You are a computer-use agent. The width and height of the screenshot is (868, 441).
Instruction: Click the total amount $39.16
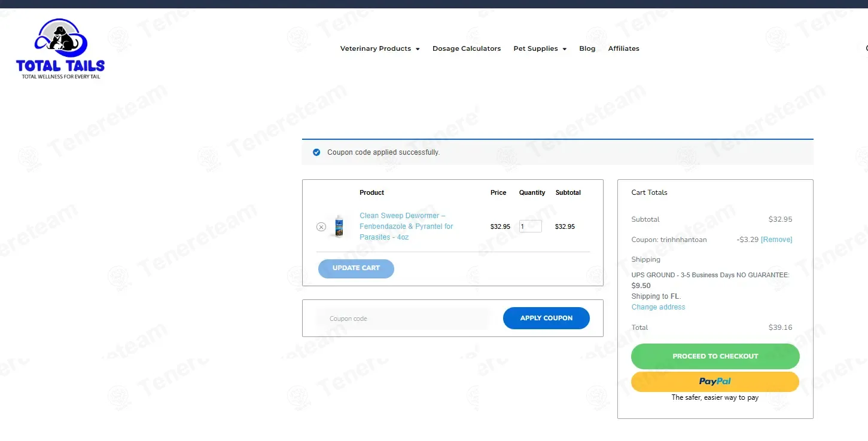pyautogui.click(x=781, y=327)
